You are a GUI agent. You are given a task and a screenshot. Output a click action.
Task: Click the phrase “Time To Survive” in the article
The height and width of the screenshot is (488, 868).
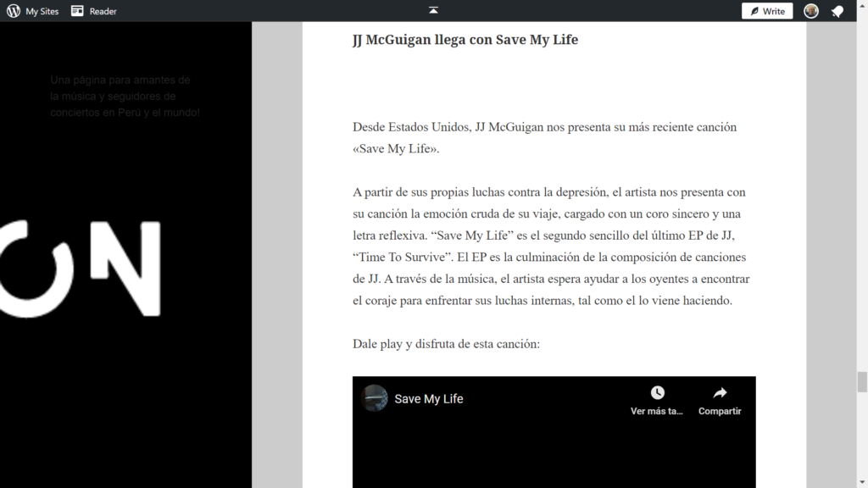click(x=403, y=257)
